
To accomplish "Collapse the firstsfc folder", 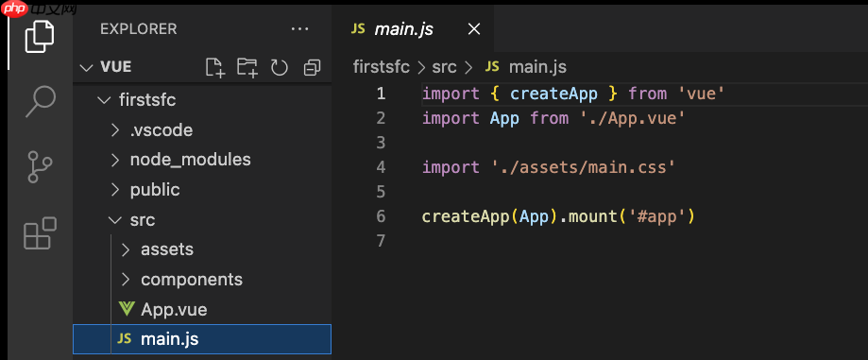I will [x=147, y=101].
